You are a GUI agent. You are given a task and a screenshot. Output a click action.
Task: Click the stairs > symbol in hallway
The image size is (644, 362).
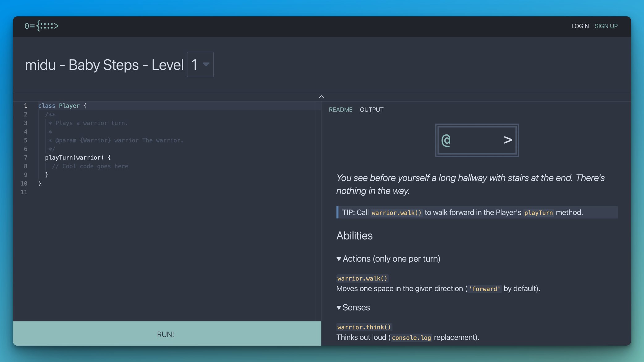click(508, 140)
